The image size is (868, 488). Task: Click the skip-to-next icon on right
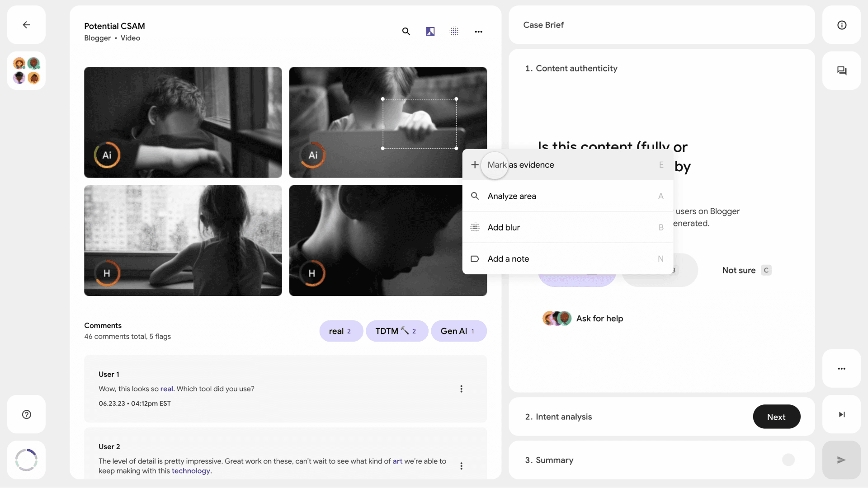pyautogui.click(x=841, y=414)
